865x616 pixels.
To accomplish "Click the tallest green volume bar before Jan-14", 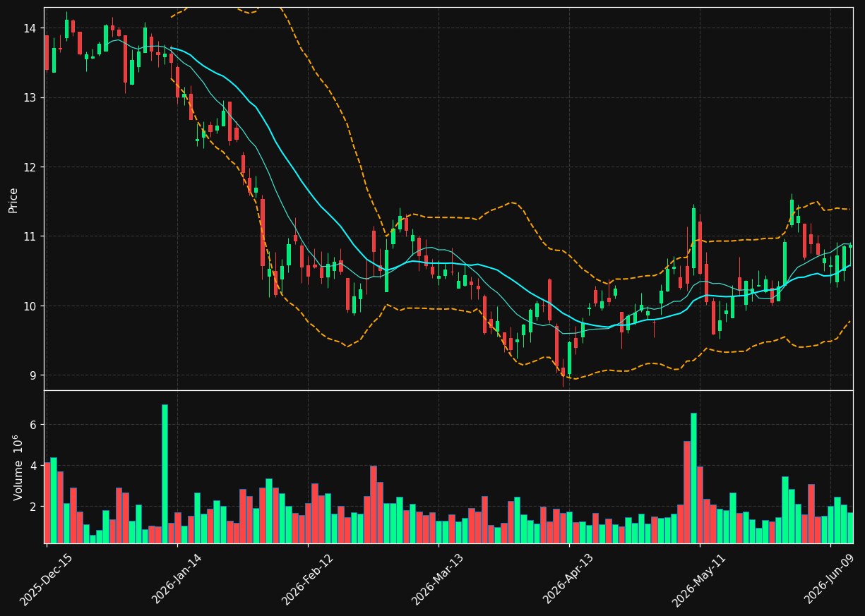I will [x=165, y=473].
